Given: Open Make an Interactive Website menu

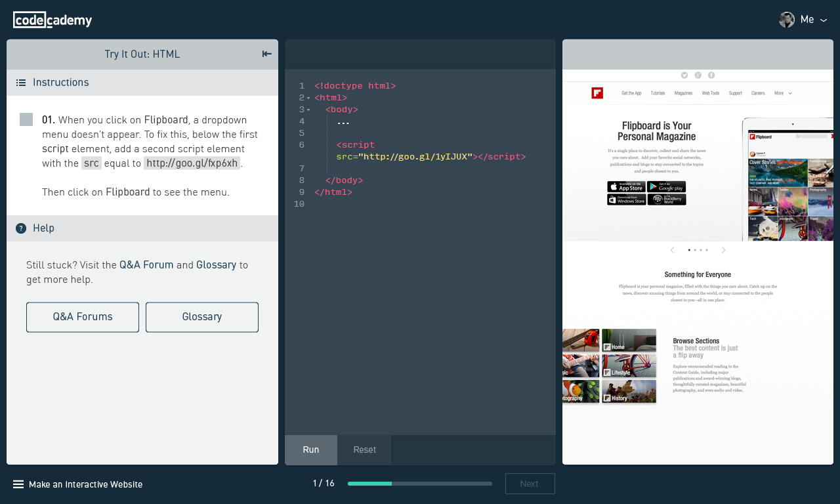Looking at the screenshot, I should tap(85, 484).
